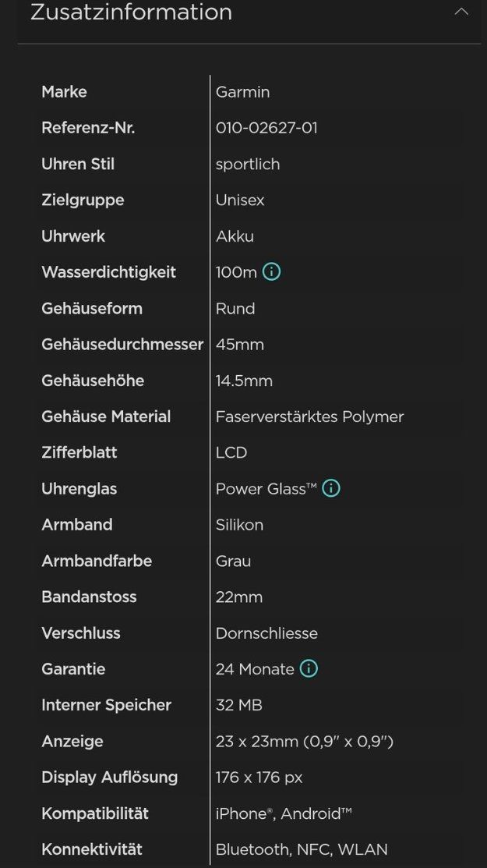Click the Uhrenglas row label
487x868 pixels.
79,489
